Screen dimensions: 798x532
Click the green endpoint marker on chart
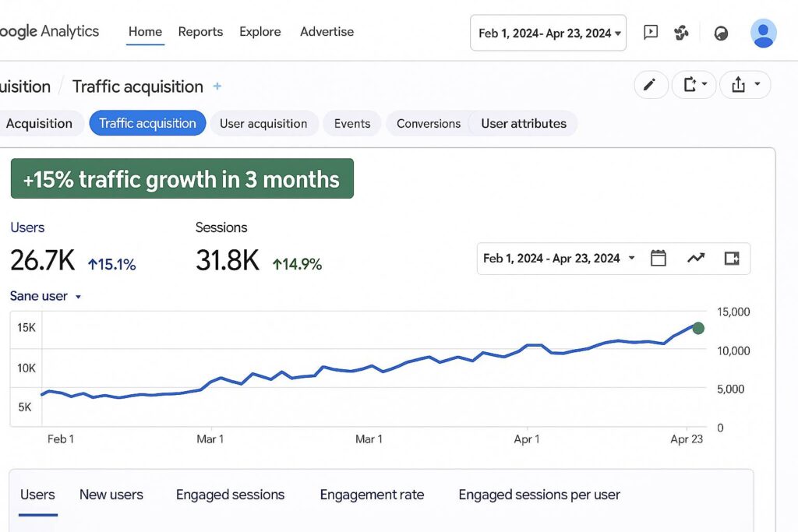coord(698,328)
